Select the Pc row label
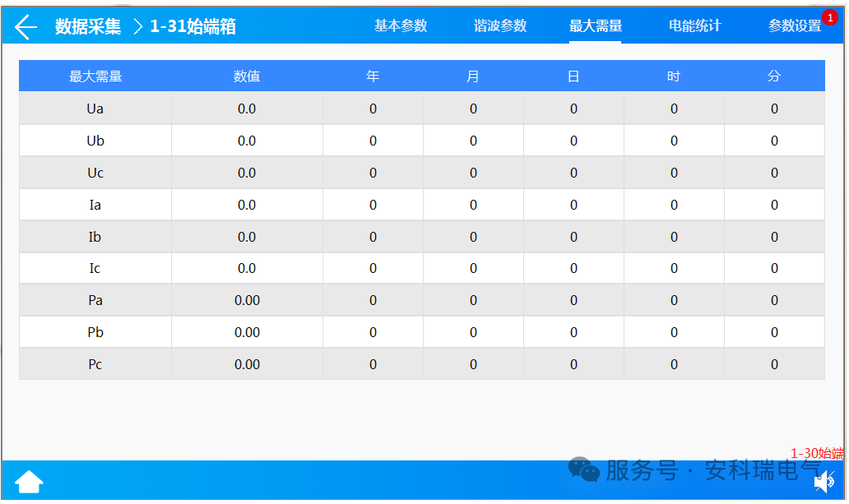Viewport: 849px width, 504px height. 95,364
